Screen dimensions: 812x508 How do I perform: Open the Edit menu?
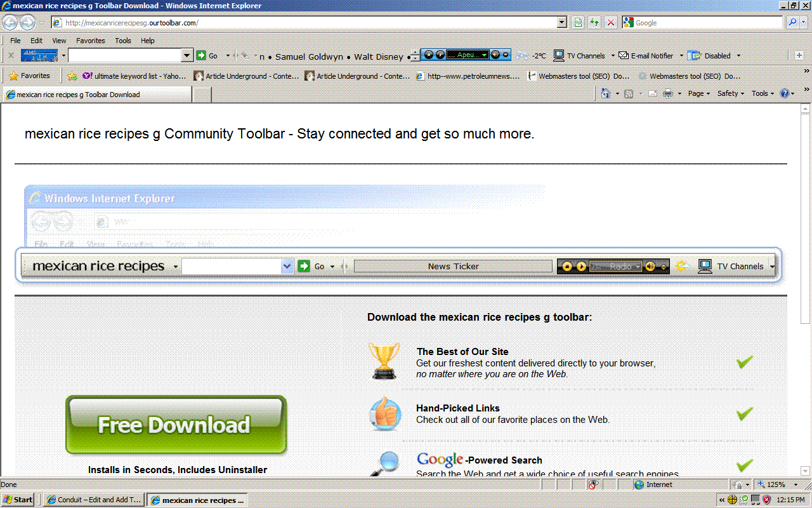pos(36,41)
